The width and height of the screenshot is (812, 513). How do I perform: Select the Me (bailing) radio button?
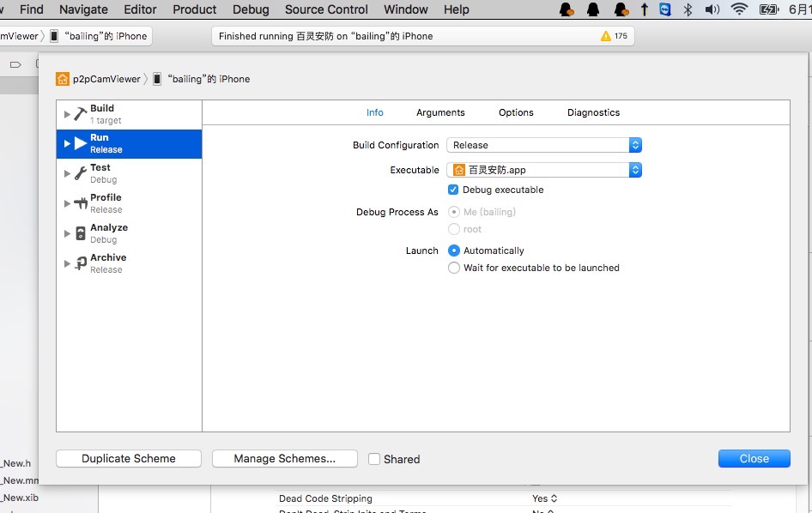454,212
